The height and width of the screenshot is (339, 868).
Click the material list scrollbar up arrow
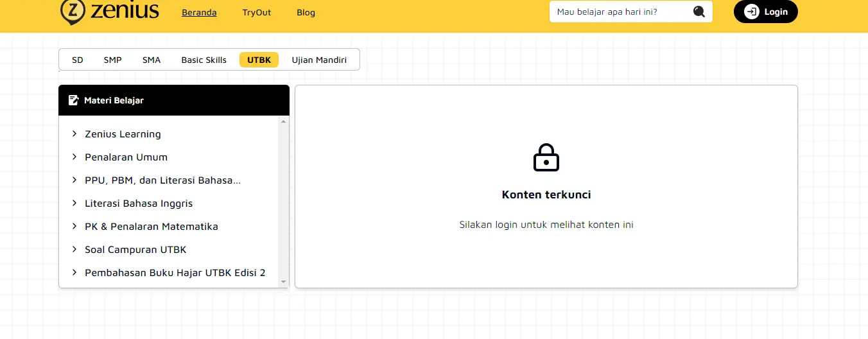click(283, 121)
